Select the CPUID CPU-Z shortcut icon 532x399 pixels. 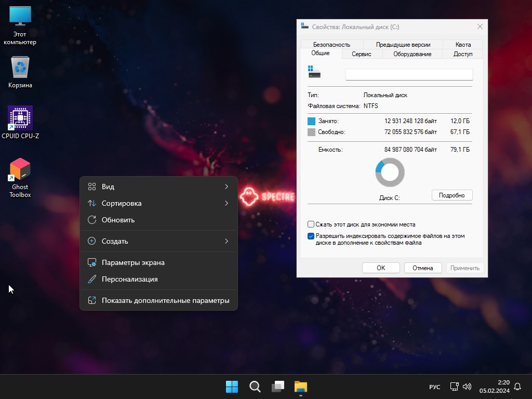20,123
